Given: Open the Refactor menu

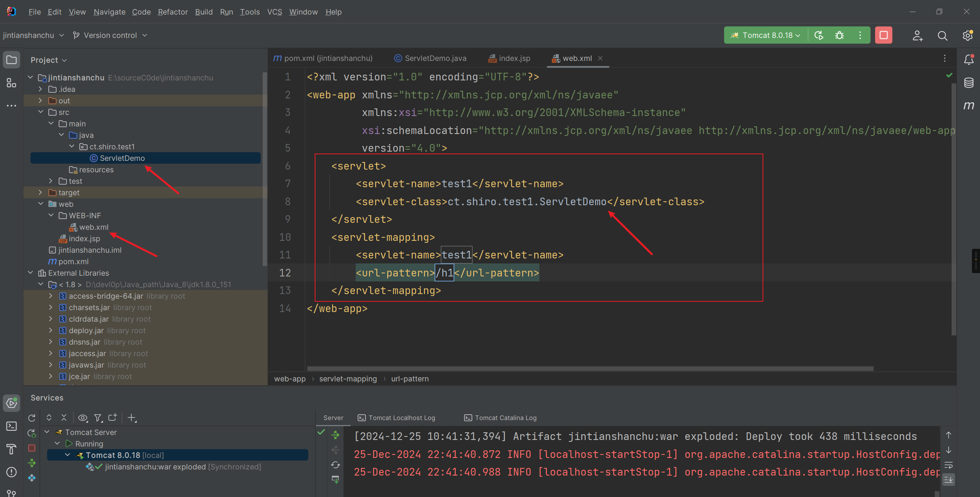Looking at the screenshot, I should tap(173, 12).
